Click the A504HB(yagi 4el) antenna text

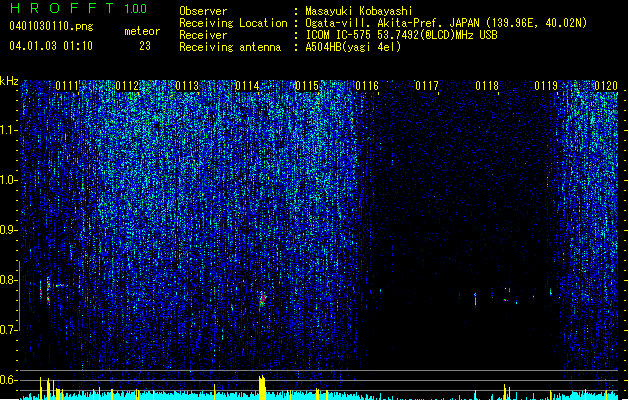(x=353, y=47)
